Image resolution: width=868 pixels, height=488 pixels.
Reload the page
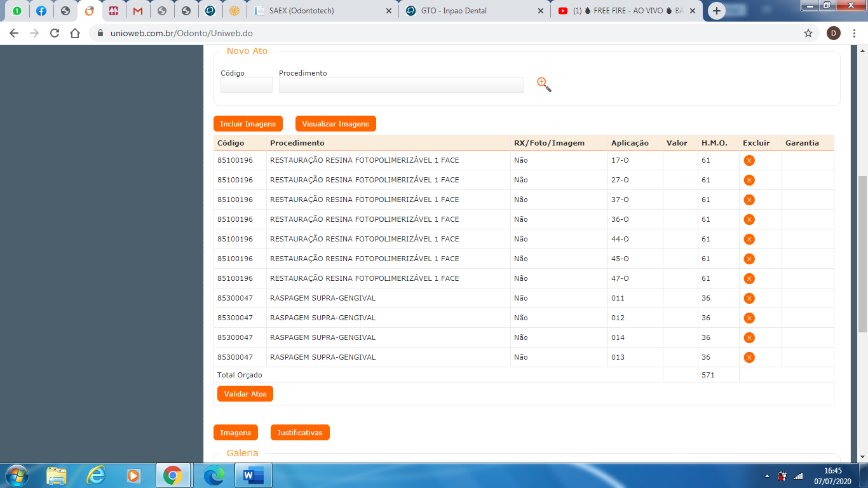pyautogui.click(x=55, y=33)
